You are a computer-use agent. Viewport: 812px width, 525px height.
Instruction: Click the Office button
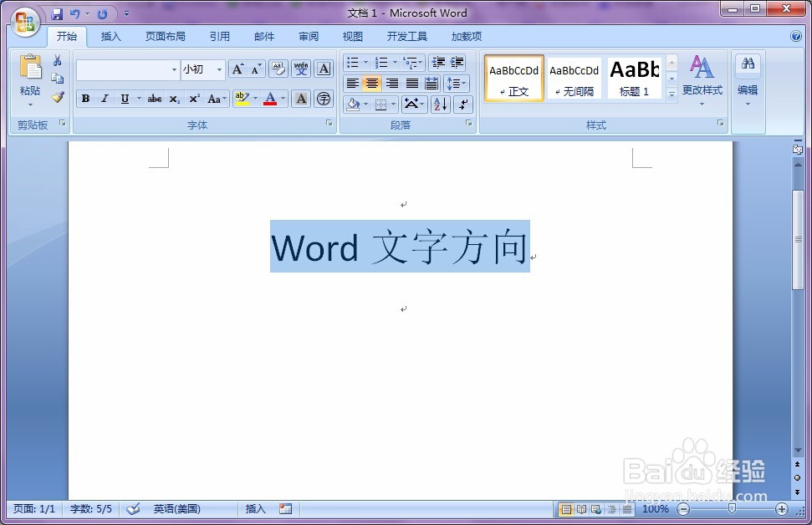(25, 23)
